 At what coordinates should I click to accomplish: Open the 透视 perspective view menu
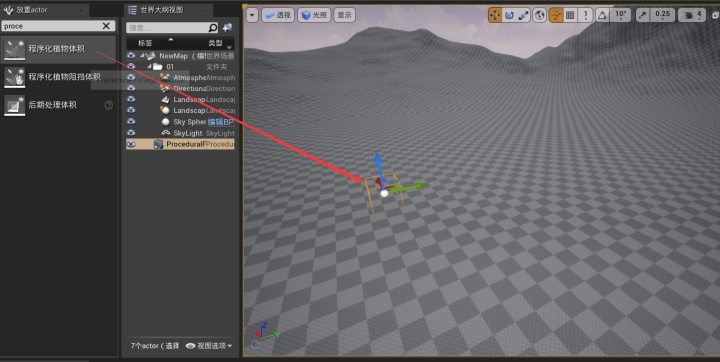(x=278, y=15)
